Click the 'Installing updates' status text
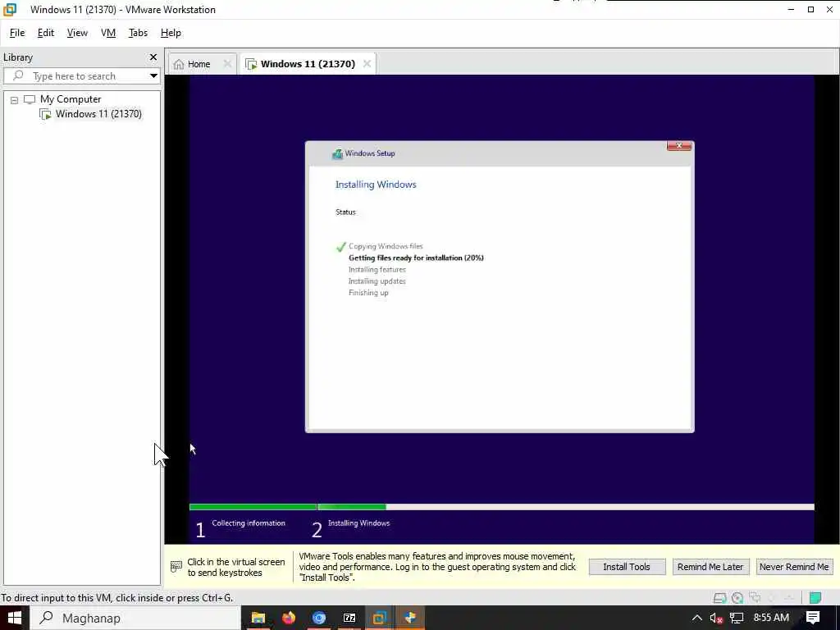 click(377, 281)
